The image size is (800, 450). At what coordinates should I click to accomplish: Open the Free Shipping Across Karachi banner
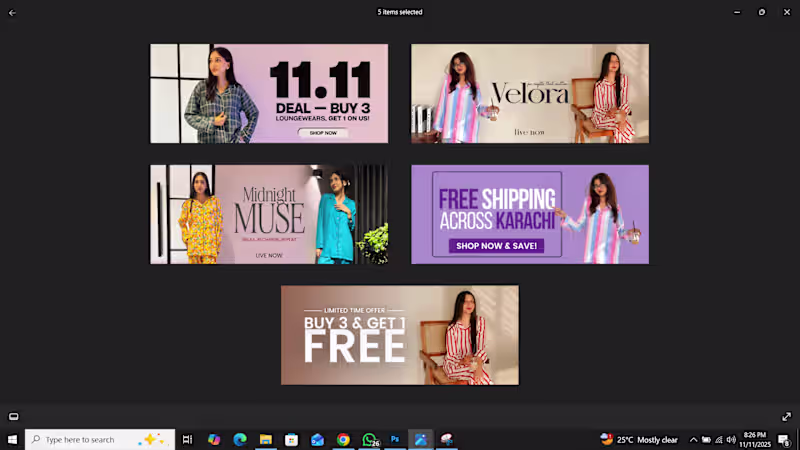point(530,214)
